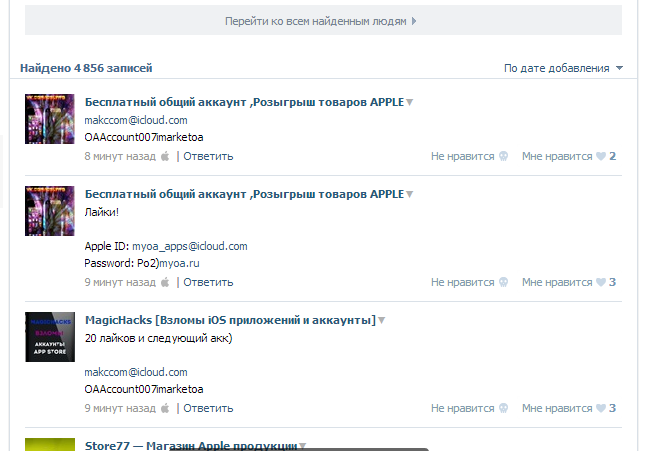Reply to the MagicHacks post

tap(208, 408)
